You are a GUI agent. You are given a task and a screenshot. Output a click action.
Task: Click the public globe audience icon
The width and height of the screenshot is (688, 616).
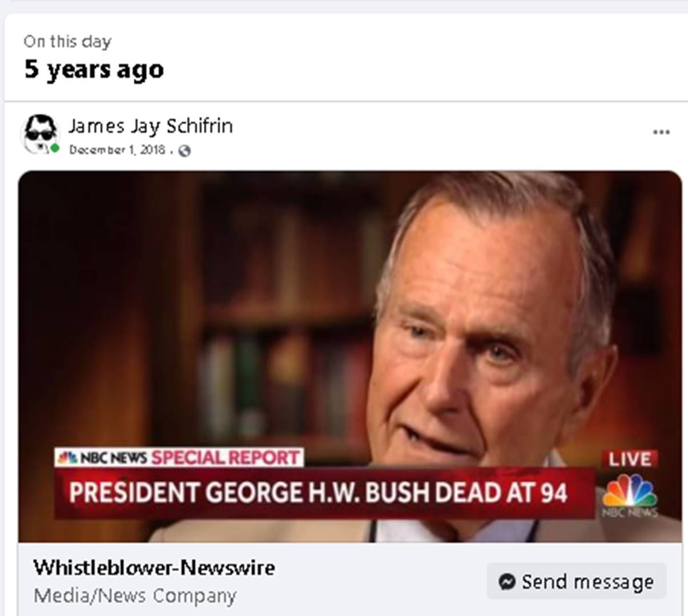click(184, 151)
